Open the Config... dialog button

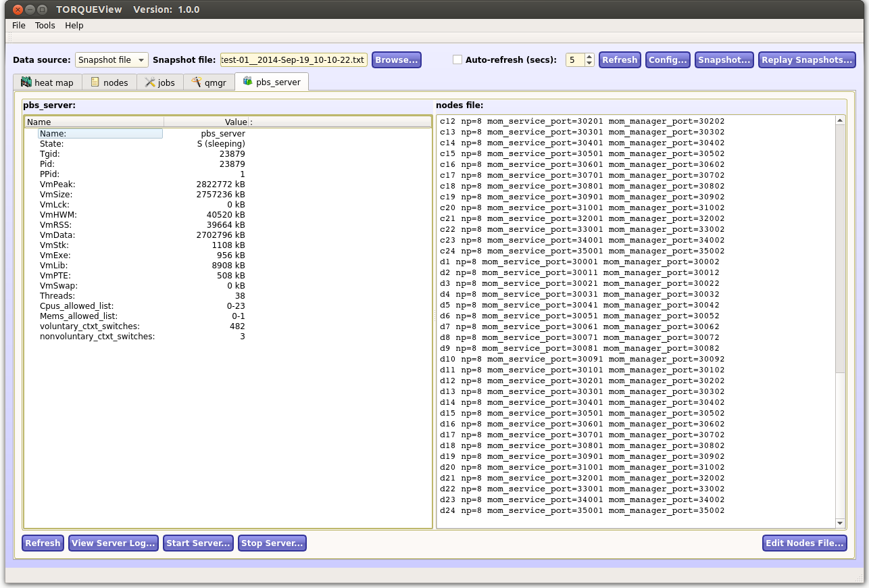[x=668, y=60]
